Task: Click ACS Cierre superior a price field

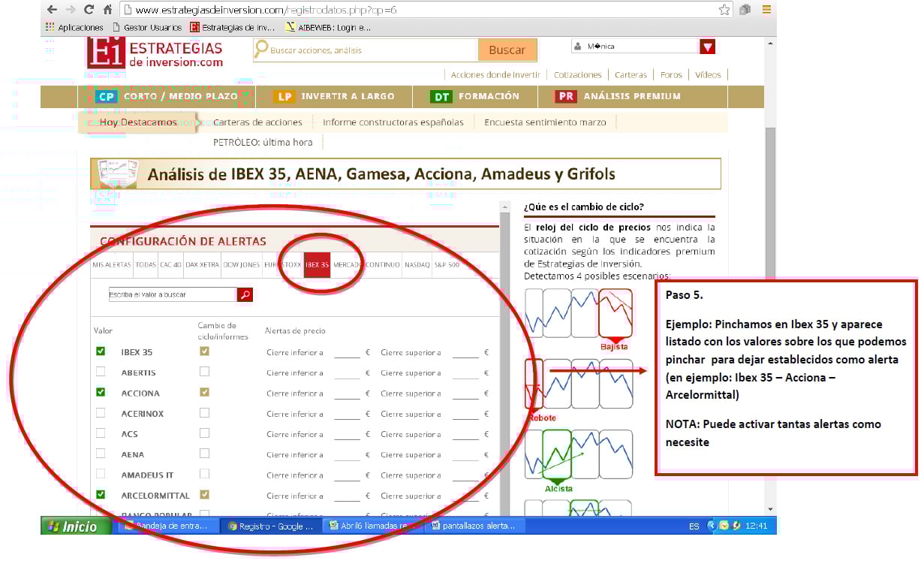Action: tap(465, 434)
